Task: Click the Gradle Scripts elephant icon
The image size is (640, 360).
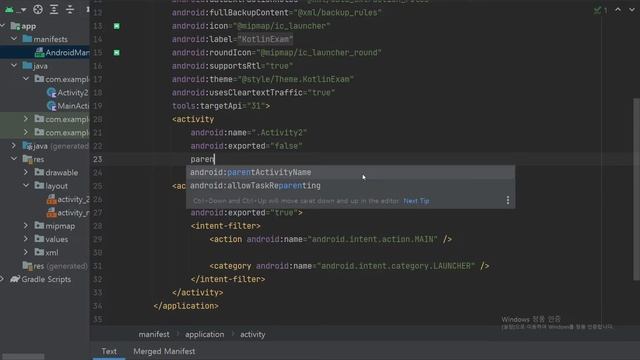Action: [15, 279]
